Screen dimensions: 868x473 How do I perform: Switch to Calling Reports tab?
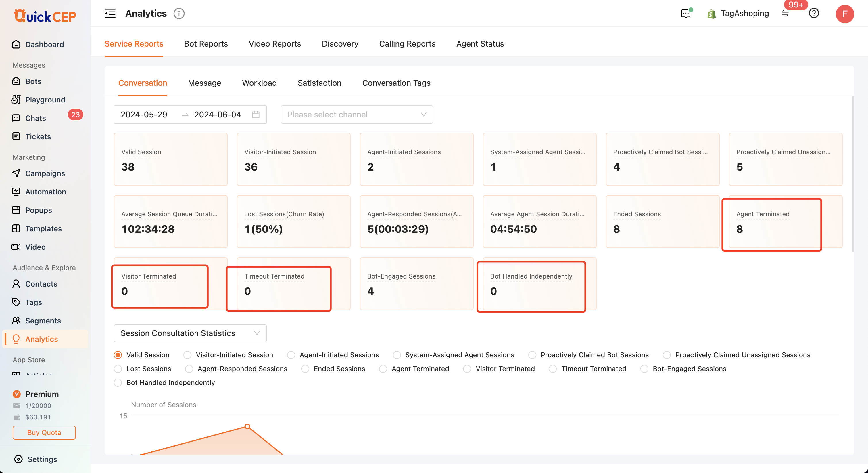[407, 44]
